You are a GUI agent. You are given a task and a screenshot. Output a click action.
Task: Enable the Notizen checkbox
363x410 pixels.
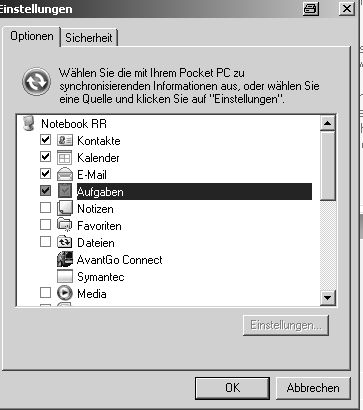coord(45,208)
